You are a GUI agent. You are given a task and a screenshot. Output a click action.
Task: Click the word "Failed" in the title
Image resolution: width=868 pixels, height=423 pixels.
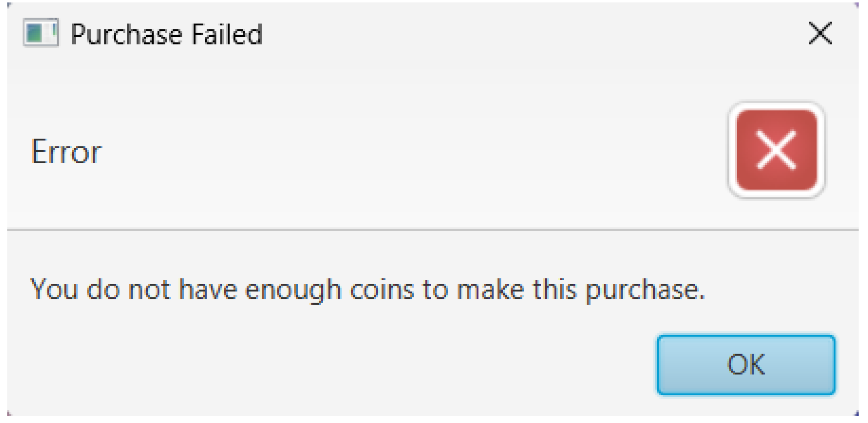tap(227, 34)
